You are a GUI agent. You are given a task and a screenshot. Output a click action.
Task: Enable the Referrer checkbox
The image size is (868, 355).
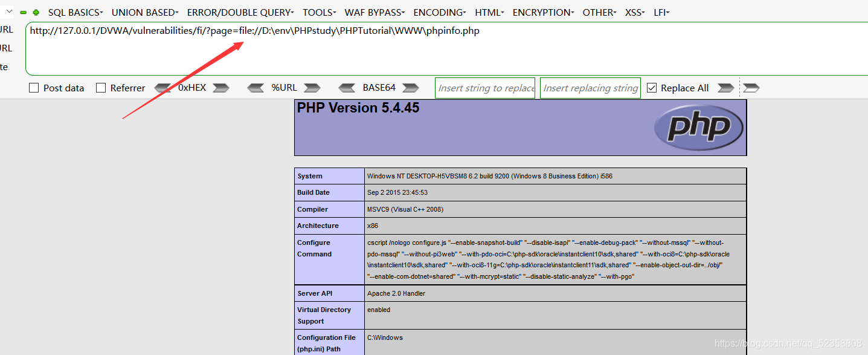pos(101,88)
